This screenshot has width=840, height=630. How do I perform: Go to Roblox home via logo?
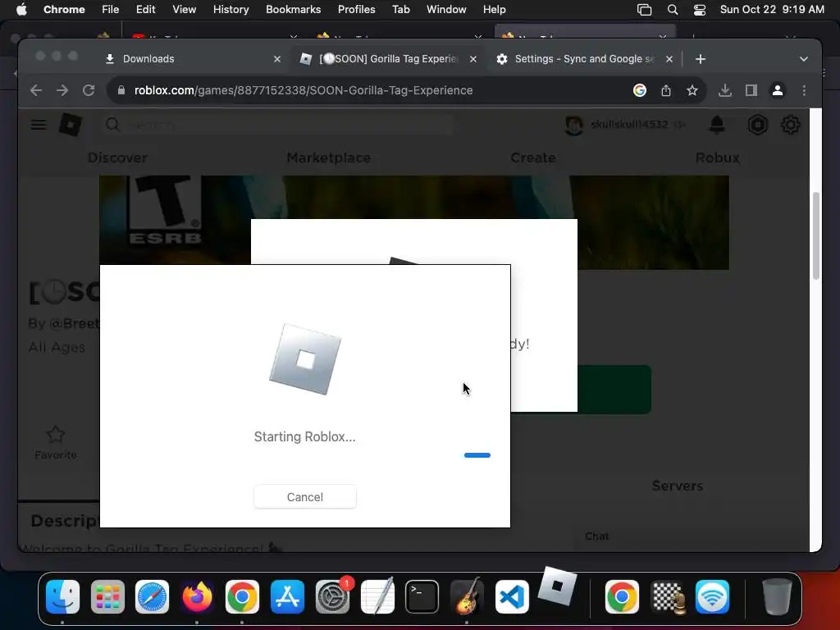[71, 125]
